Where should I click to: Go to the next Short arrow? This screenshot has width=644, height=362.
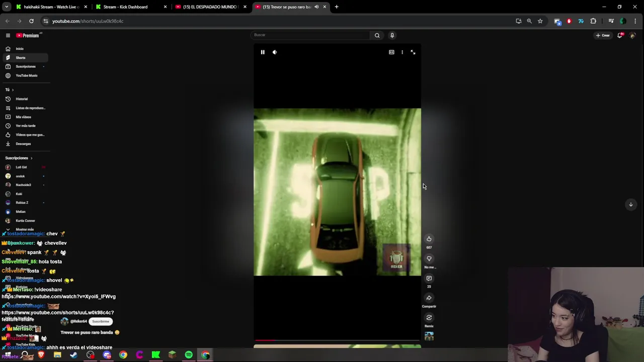(x=630, y=204)
